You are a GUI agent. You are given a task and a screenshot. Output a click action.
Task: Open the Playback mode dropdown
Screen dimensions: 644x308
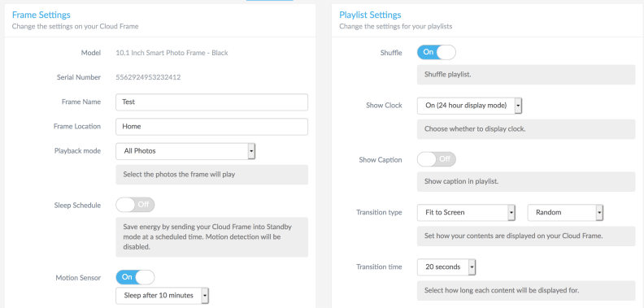(x=185, y=151)
